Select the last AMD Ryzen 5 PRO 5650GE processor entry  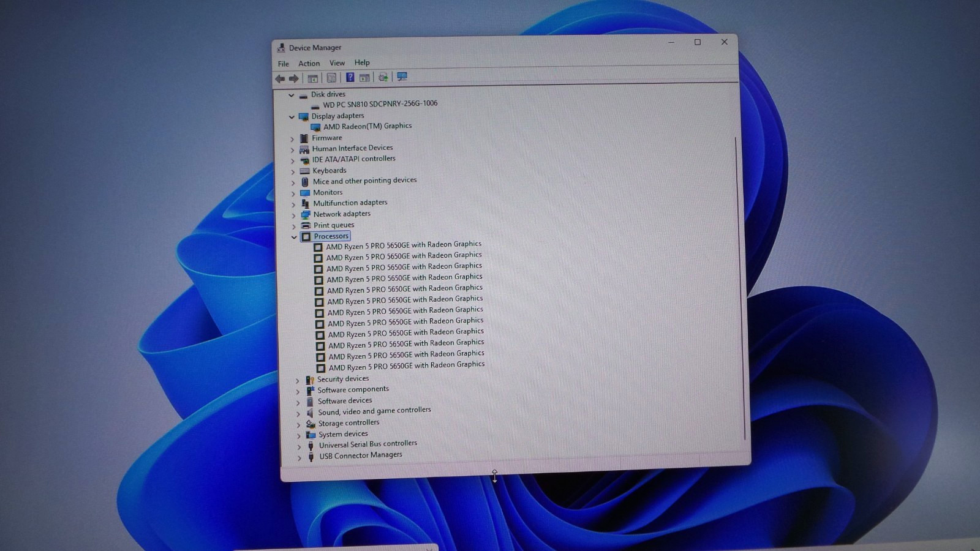407,366
